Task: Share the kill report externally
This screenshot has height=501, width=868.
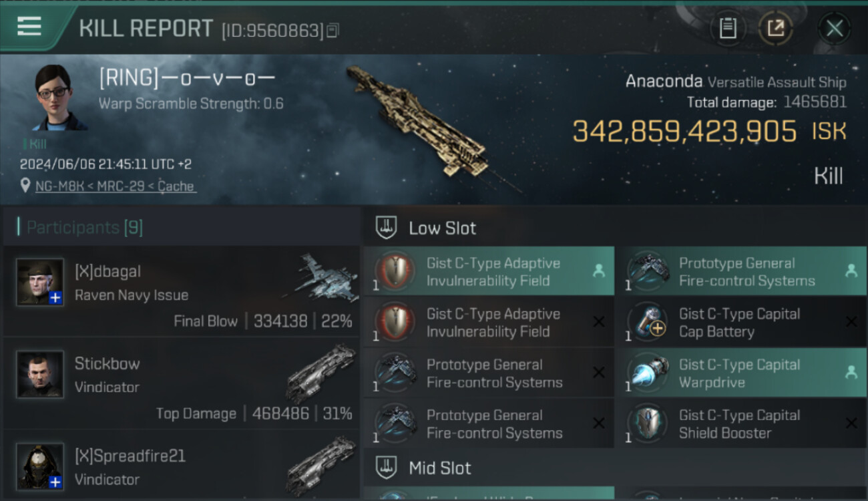Action: tap(775, 29)
